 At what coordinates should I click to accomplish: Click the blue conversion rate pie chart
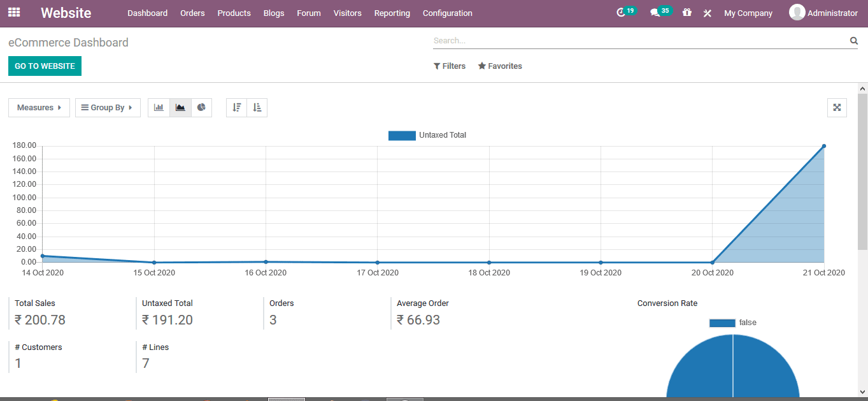point(733,367)
